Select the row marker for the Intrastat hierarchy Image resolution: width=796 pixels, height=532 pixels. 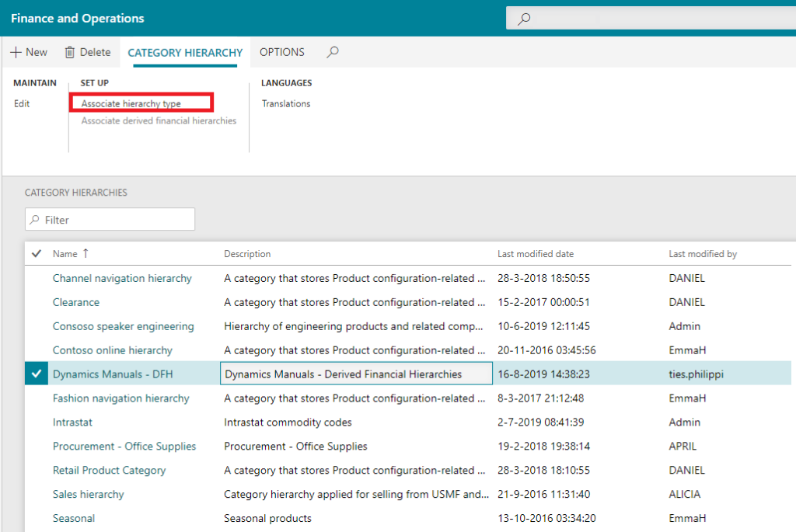[x=36, y=422]
